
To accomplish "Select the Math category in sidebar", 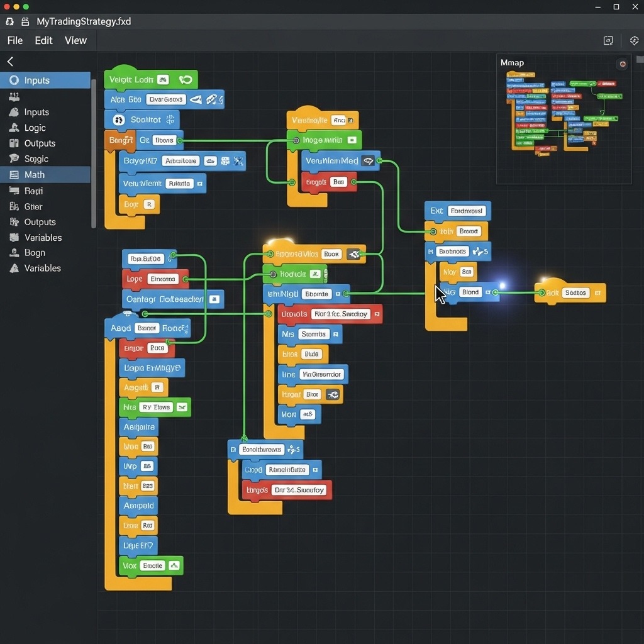I will coord(45,175).
